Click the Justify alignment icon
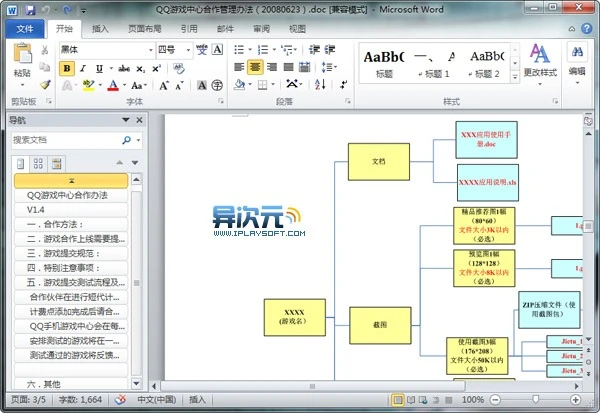The height and width of the screenshot is (413, 600). click(288, 67)
